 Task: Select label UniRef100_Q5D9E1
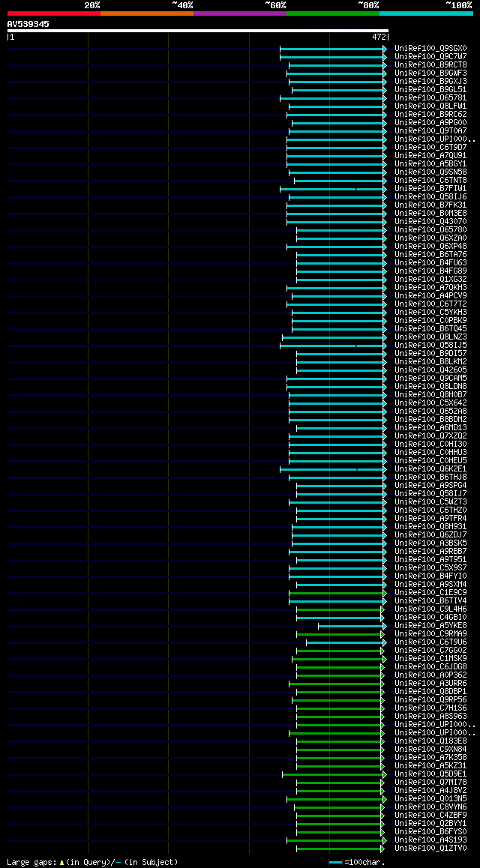pyautogui.click(x=430, y=774)
